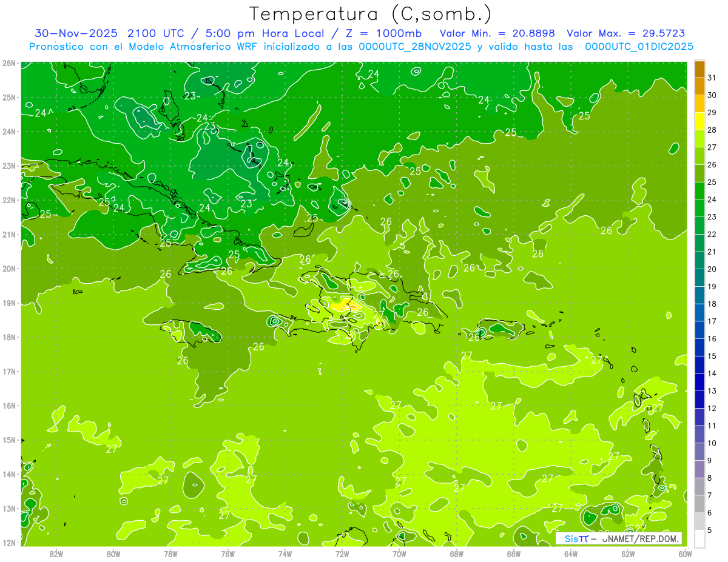Pick the green color scale segment between 23 and 24

click(x=699, y=208)
